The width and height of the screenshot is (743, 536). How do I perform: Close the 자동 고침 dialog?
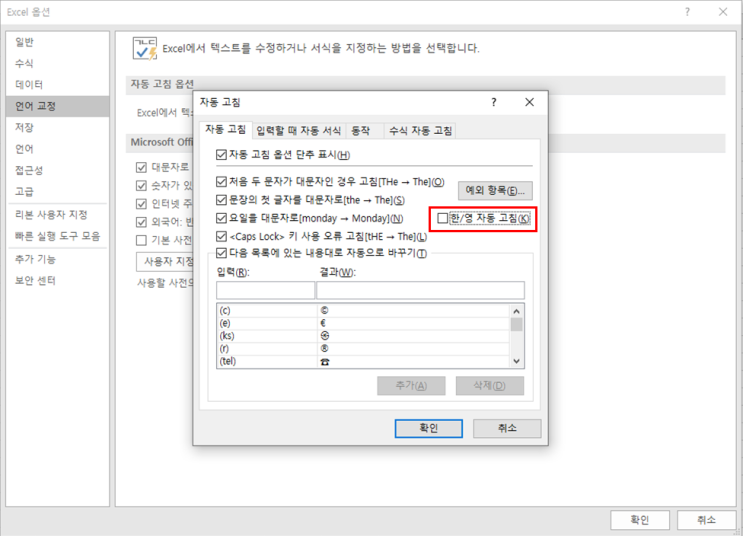coord(529,102)
